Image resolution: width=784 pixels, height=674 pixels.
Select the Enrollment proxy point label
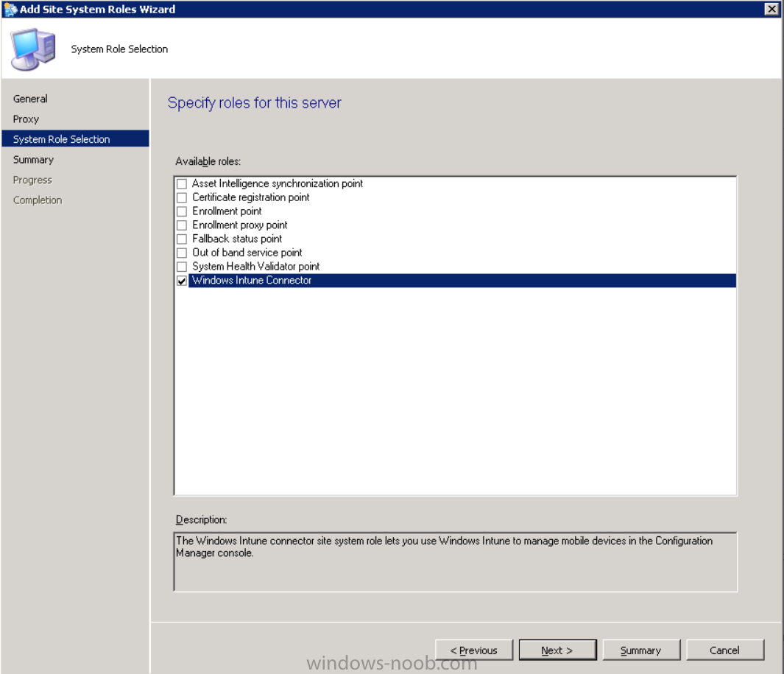pos(240,225)
